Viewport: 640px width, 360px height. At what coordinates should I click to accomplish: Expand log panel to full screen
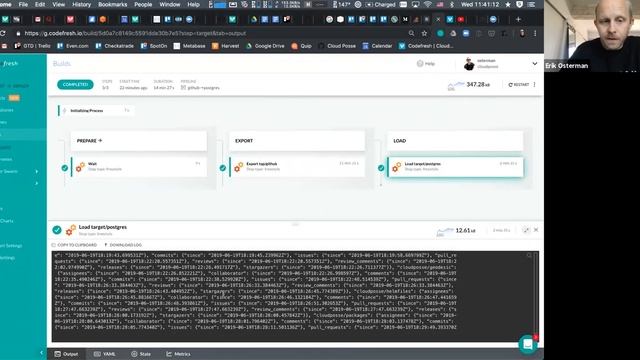[526, 230]
